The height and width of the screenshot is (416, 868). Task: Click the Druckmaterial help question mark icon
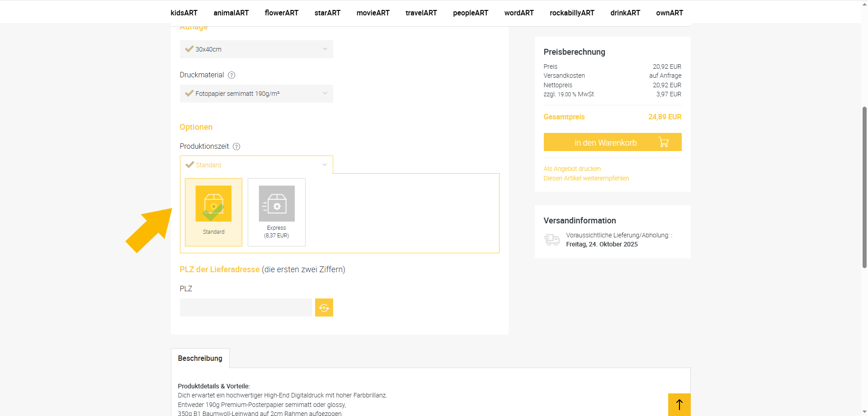[x=231, y=75]
